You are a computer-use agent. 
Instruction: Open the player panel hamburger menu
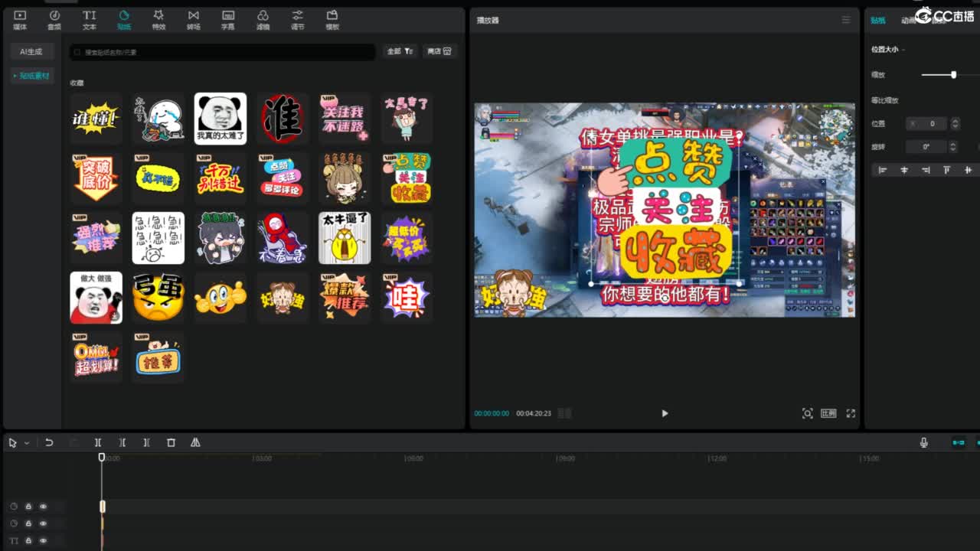(x=846, y=20)
